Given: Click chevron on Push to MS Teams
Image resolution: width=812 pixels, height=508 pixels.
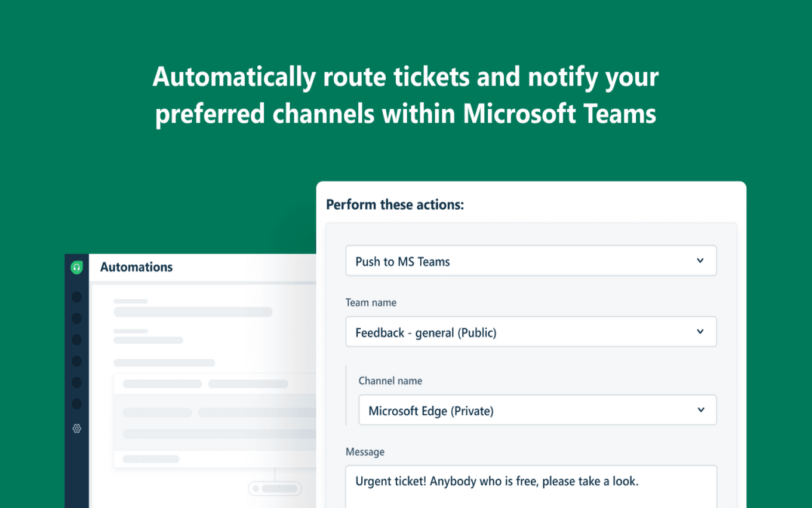Looking at the screenshot, I should (700, 261).
